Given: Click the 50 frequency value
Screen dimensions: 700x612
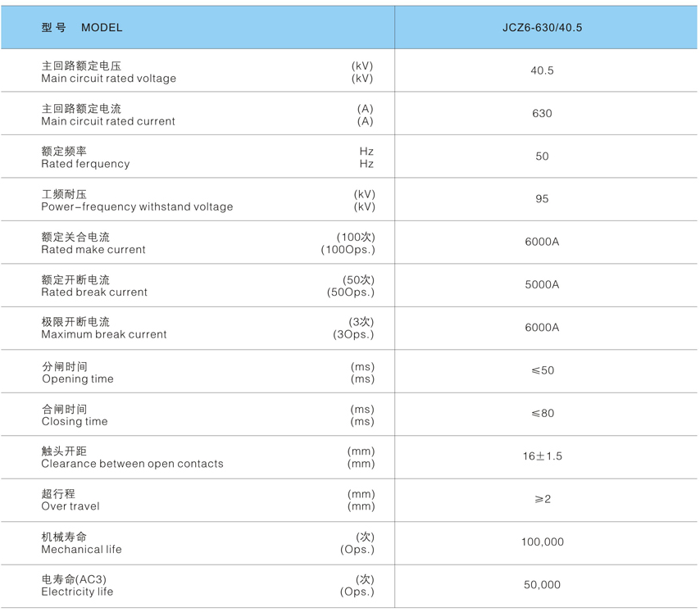Looking at the screenshot, I should [x=542, y=156].
